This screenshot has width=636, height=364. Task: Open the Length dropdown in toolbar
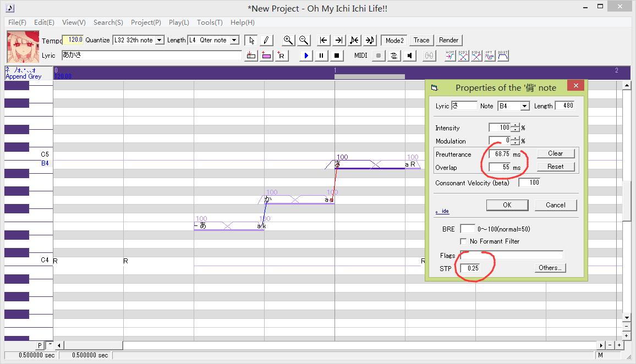pyautogui.click(x=234, y=40)
